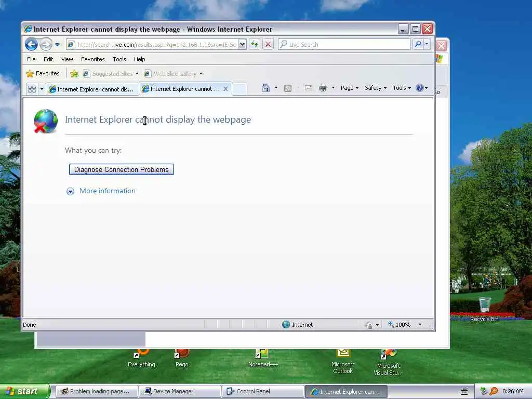Click the keyboard icon beside the tray
The image size is (532, 399).
coord(464,392)
